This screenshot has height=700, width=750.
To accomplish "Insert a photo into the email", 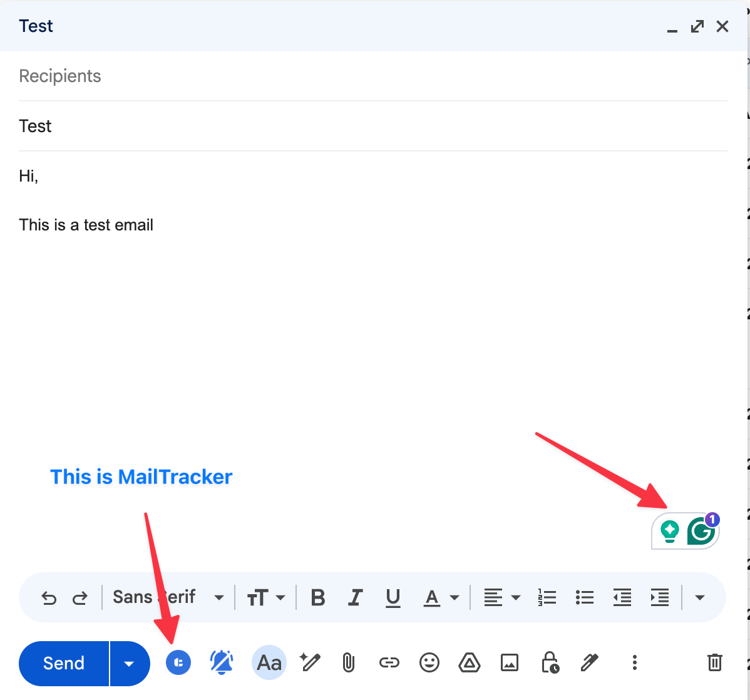I will pyautogui.click(x=510, y=662).
